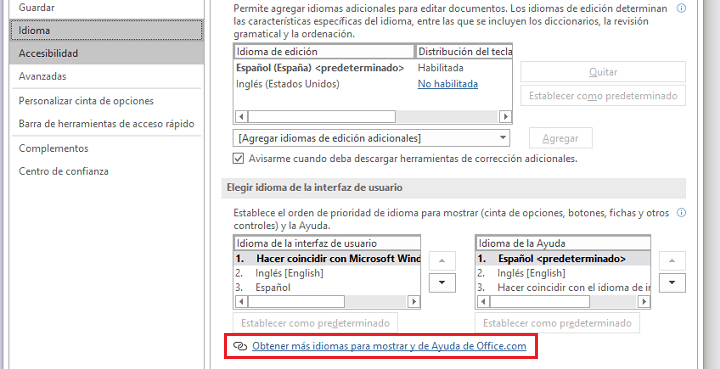This screenshot has height=369, width=720.
Task: Open Obtener más idiomas para mostrar link
Action: tap(389, 346)
